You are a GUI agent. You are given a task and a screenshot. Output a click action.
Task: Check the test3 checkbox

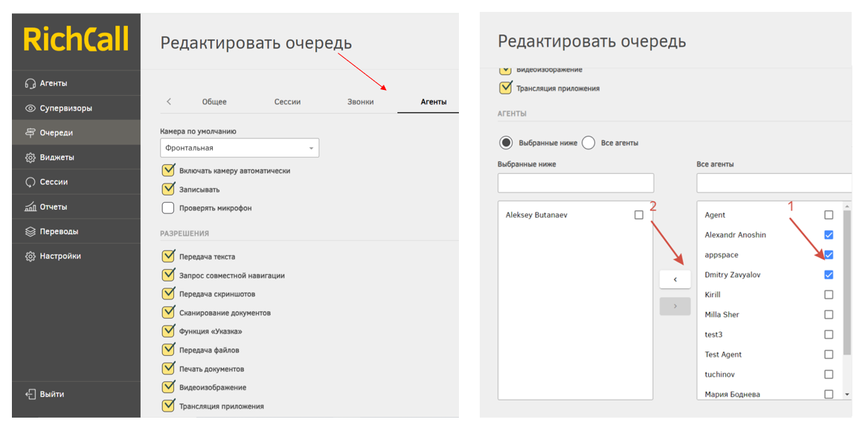click(829, 334)
